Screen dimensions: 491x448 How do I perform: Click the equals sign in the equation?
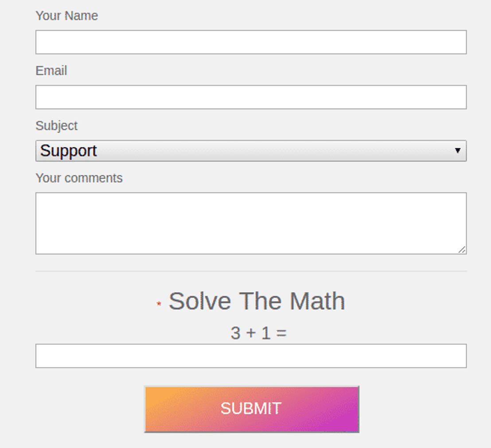click(281, 333)
